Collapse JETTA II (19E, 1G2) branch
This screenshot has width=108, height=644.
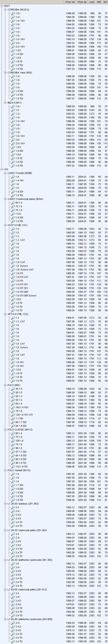pyautogui.click(x=5, y=314)
